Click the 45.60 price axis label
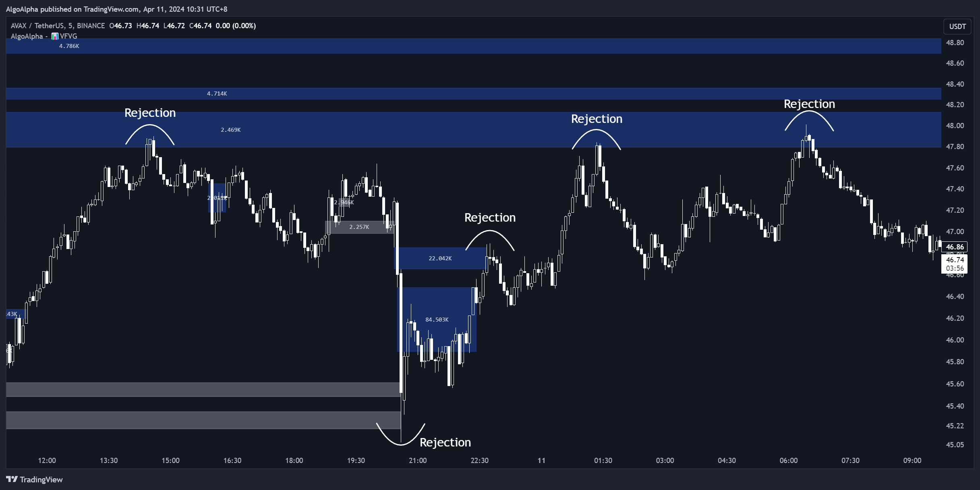This screenshot has width=980, height=490. (955, 384)
